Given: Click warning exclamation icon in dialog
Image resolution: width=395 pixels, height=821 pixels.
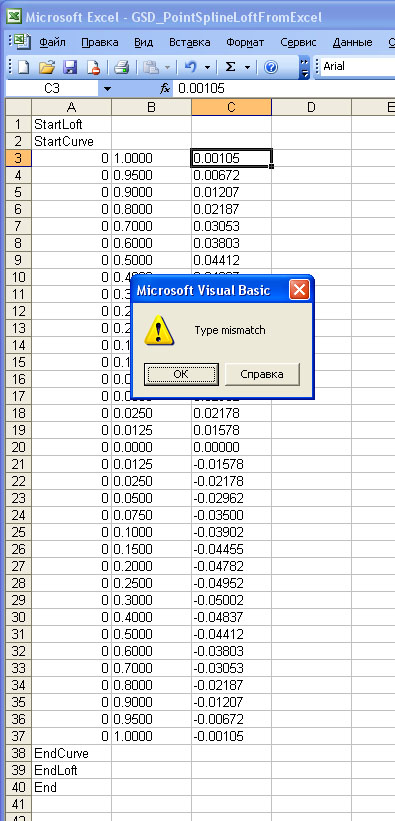Looking at the screenshot, I should pos(159,330).
